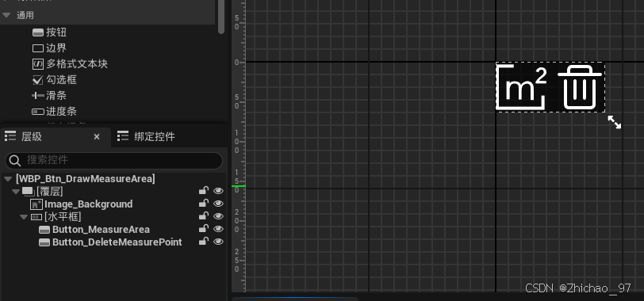Pick the 勾选框 checkbox widget icon
The width and height of the screenshot is (644, 301).
[38, 80]
